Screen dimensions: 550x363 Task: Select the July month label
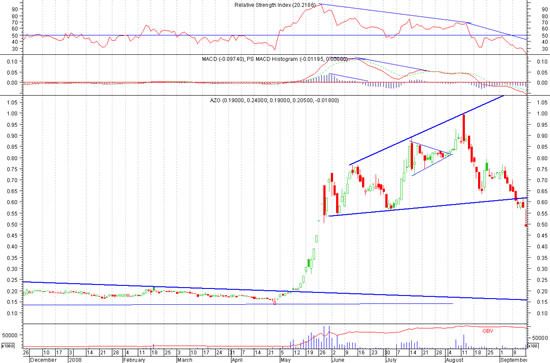click(x=391, y=360)
